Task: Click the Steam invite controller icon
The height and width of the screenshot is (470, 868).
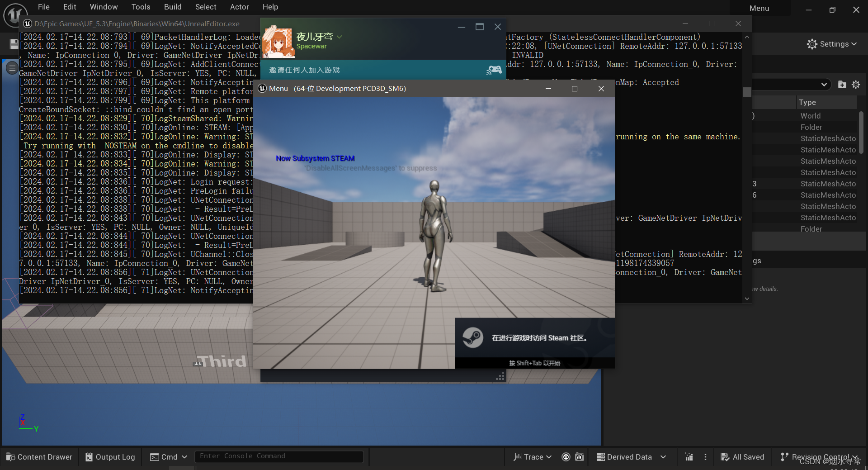Action: (494, 70)
